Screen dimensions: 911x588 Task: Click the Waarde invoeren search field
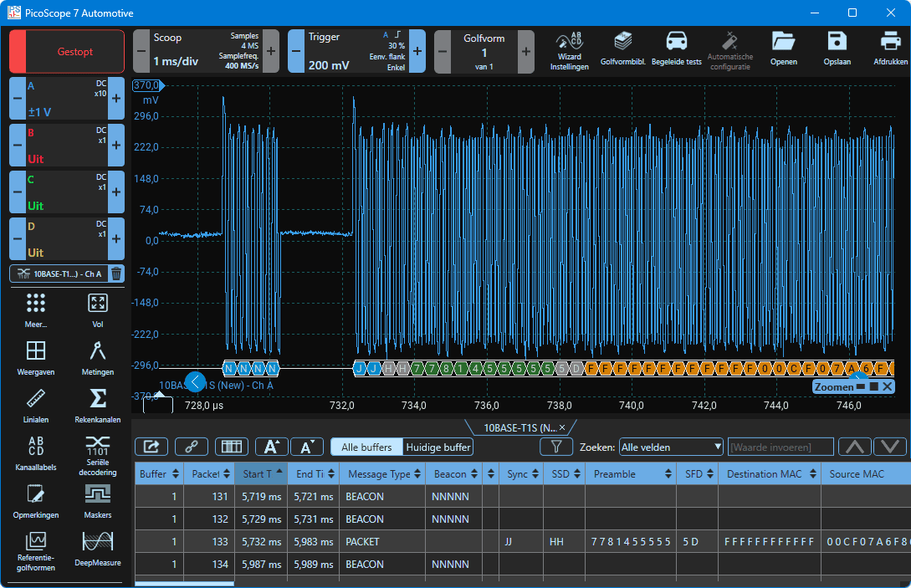[780, 447]
